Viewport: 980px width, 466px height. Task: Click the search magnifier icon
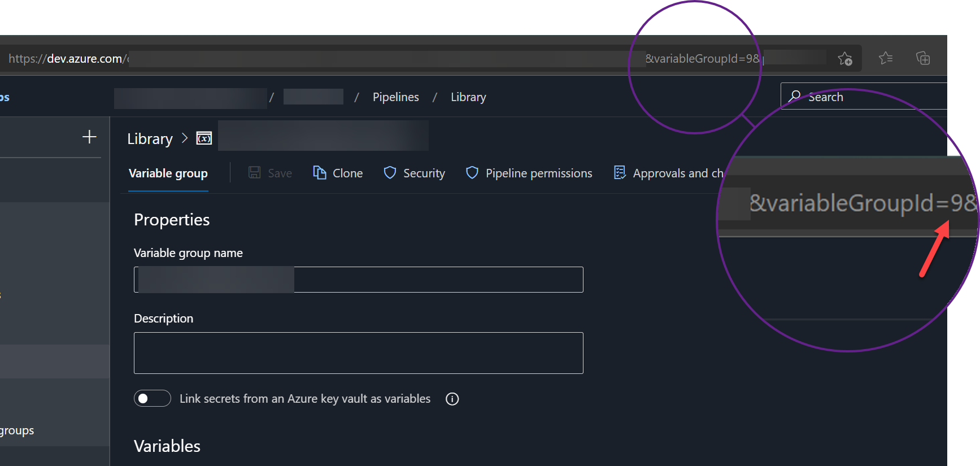(795, 96)
